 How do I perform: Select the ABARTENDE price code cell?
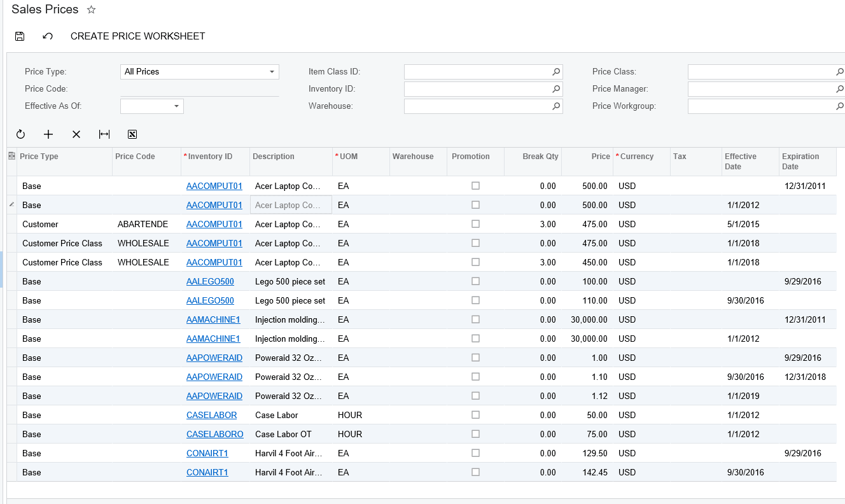[147, 224]
